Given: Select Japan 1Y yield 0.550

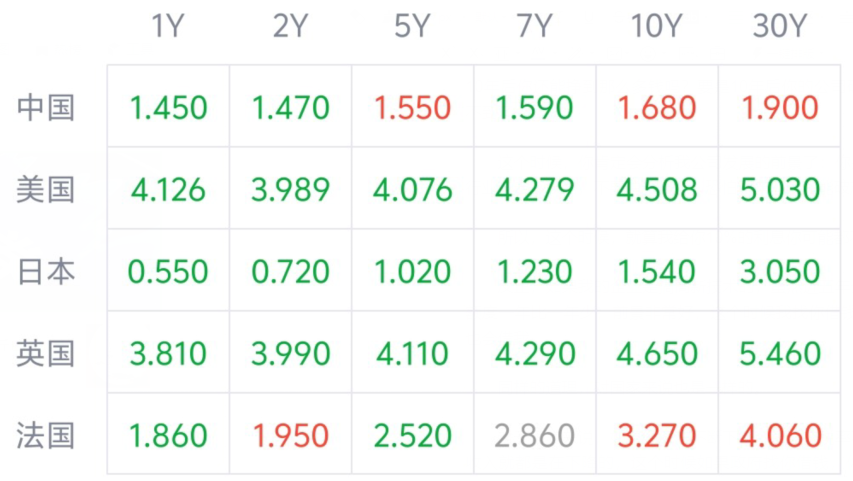Looking at the screenshot, I should tap(168, 272).
